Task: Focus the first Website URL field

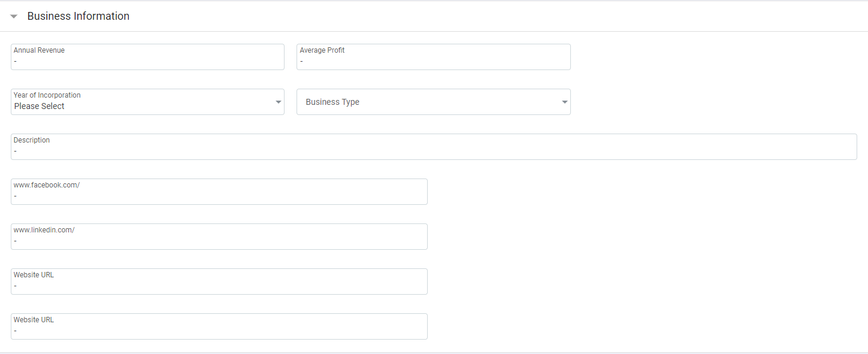Action: [x=219, y=285]
